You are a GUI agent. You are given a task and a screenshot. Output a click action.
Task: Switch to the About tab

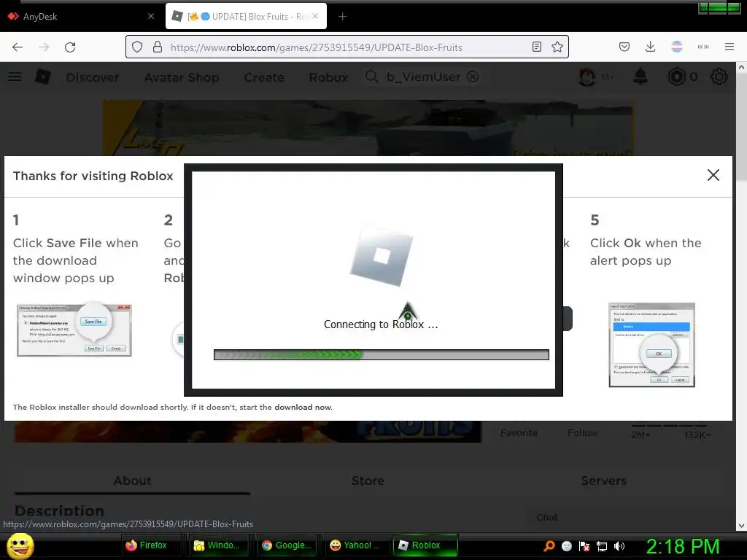(x=133, y=481)
